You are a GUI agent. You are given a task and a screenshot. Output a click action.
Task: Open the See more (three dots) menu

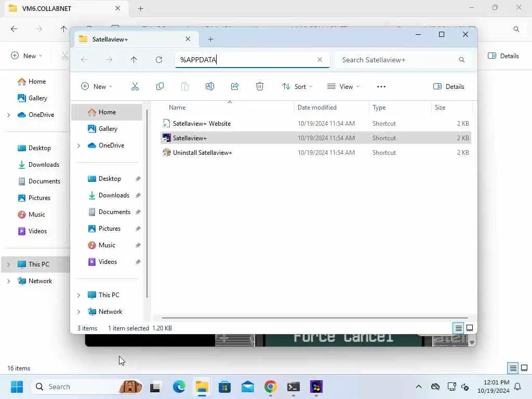coord(381,87)
